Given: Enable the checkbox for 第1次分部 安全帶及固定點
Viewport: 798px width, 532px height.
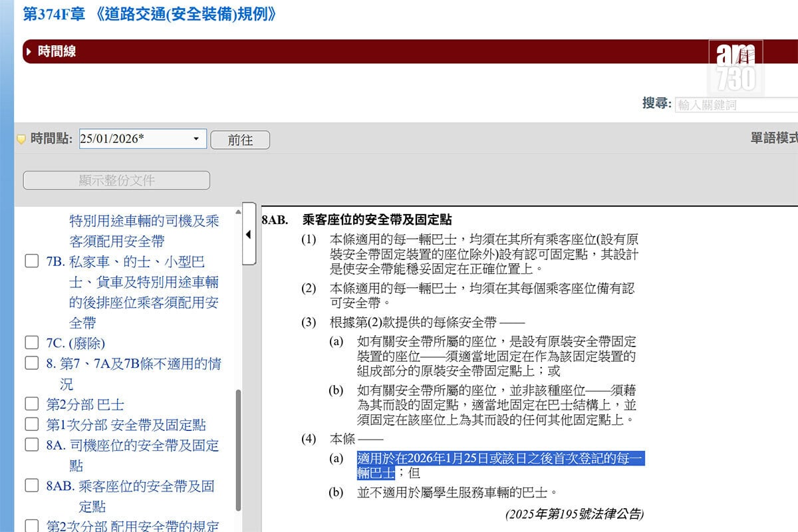Looking at the screenshot, I should point(32,425).
